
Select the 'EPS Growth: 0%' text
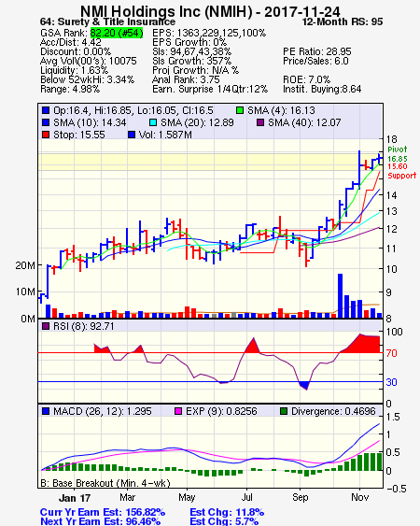189,42
